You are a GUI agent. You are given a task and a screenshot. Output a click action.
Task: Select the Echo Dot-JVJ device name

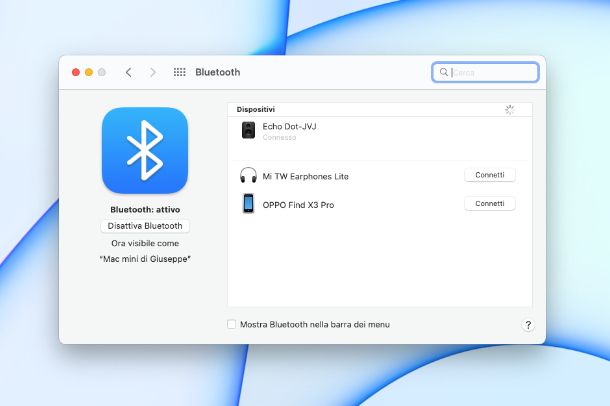[289, 126]
